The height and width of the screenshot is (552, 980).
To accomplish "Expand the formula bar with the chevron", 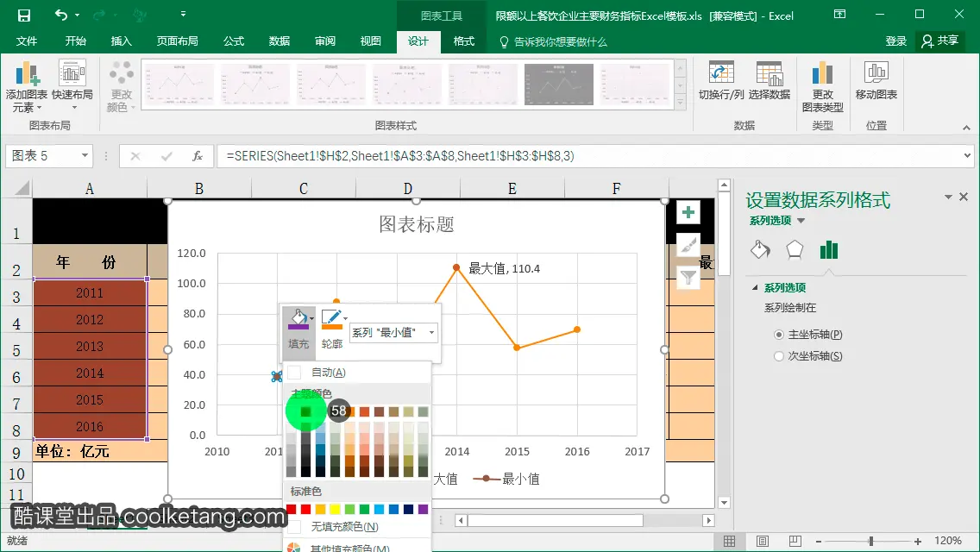I will (967, 155).
